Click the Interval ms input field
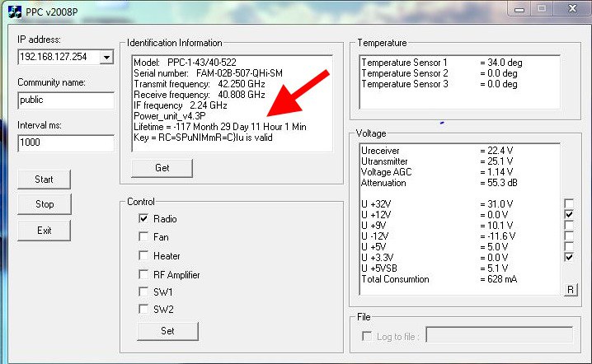 coord(65,142)
